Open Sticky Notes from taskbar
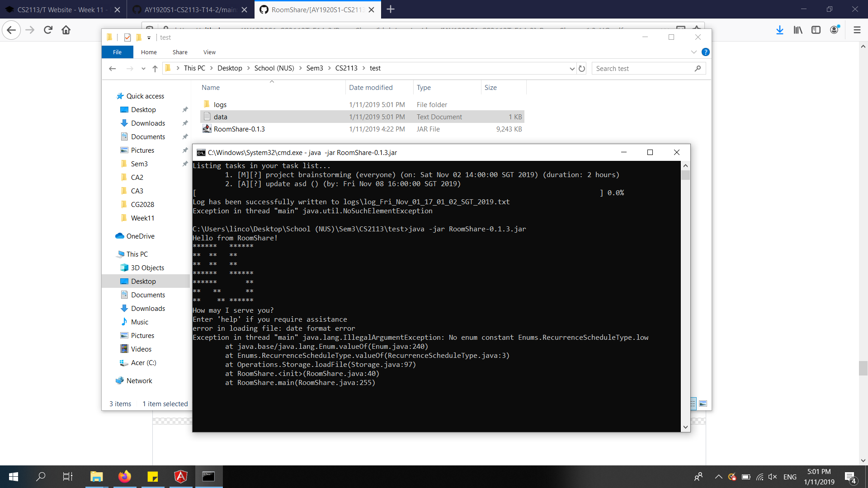Screen dimensions: 868x488 [x=153, y=477]
